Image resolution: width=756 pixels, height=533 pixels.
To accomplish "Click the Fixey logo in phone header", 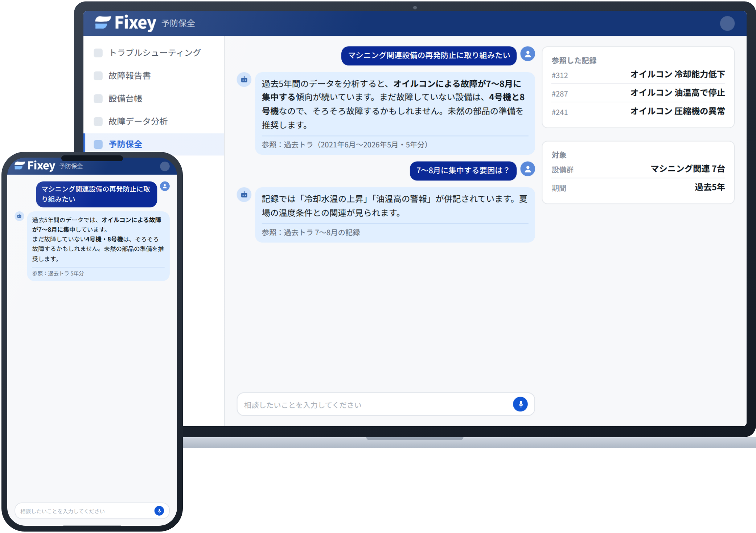I will pyautogui.click(x=35, y=166).
